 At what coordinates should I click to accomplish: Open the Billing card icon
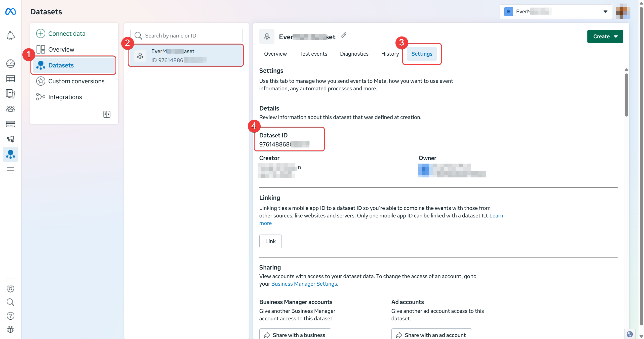(11, 124)
